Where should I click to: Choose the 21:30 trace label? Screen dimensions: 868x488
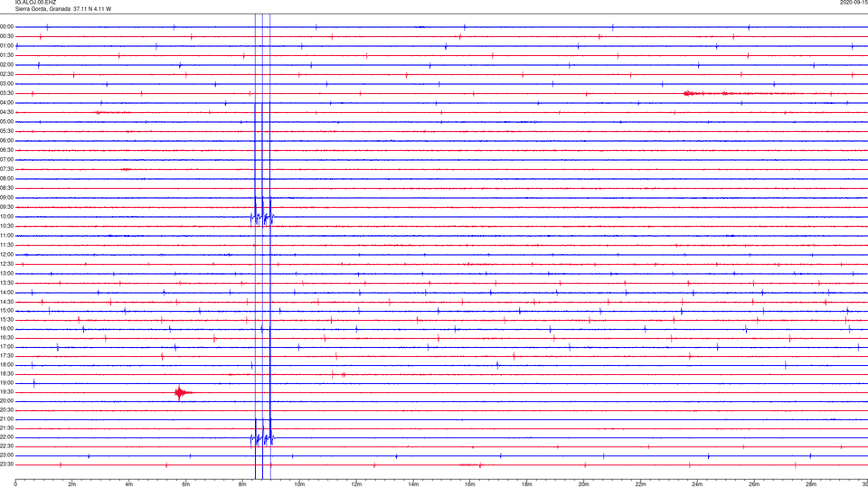pos(7,428)
